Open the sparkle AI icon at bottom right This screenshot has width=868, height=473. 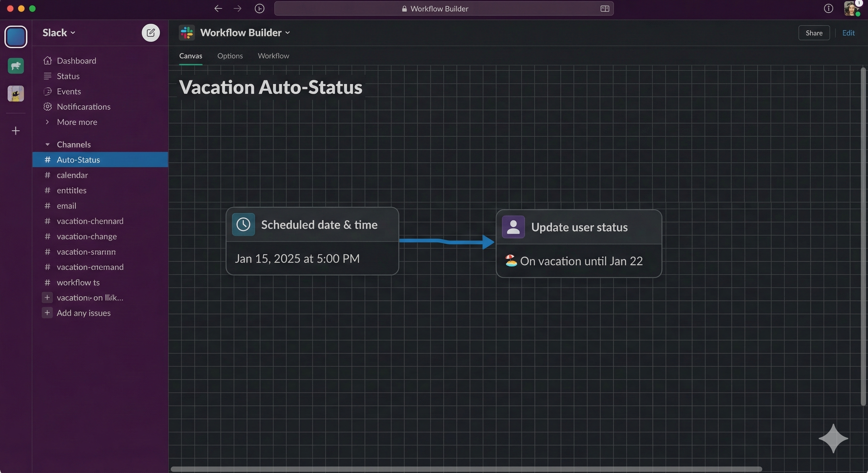(833, 438)
